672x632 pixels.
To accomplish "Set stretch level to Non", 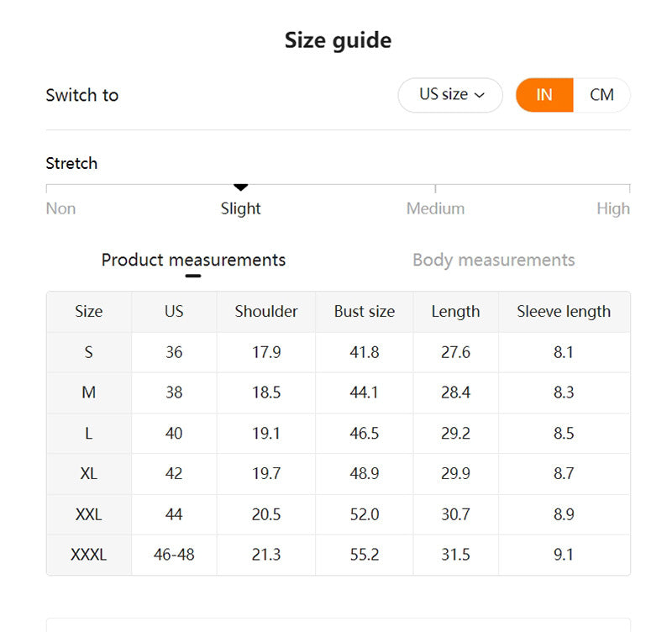I will (60, 208).
